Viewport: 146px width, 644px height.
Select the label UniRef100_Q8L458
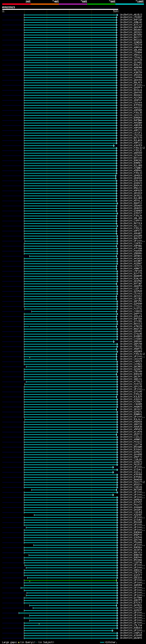[131, 50]
